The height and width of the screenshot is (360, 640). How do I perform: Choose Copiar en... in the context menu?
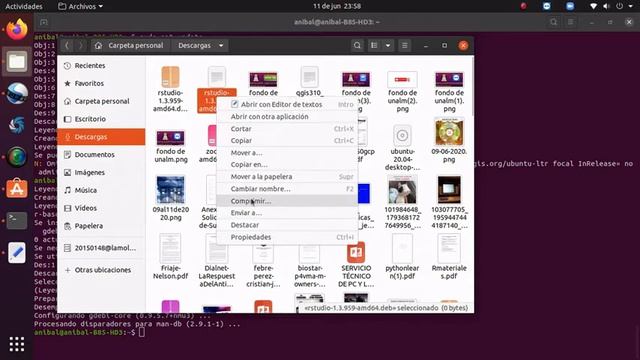[287, 164]
